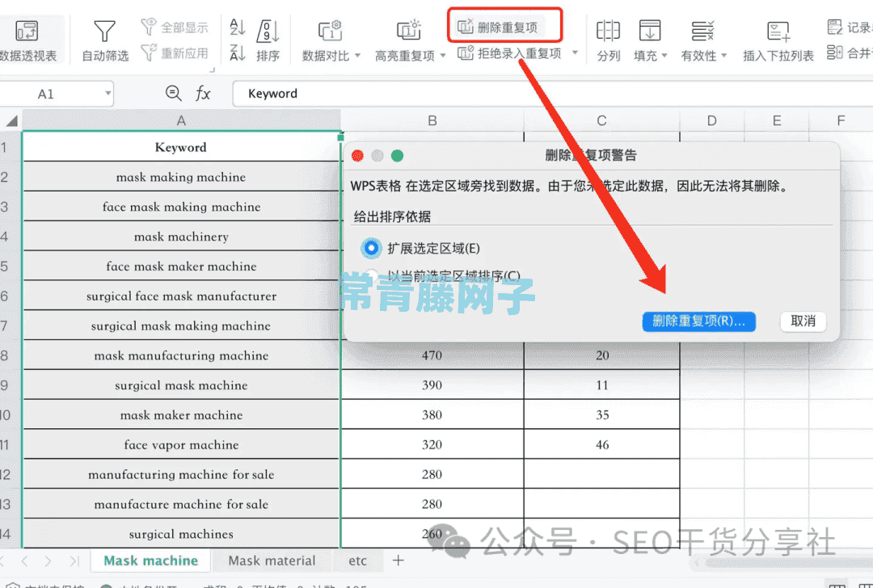Viewport: 873px width, 588px height.
Task: Close the dialog with red button
Action: pyautogui.click(x=357, y=156)
